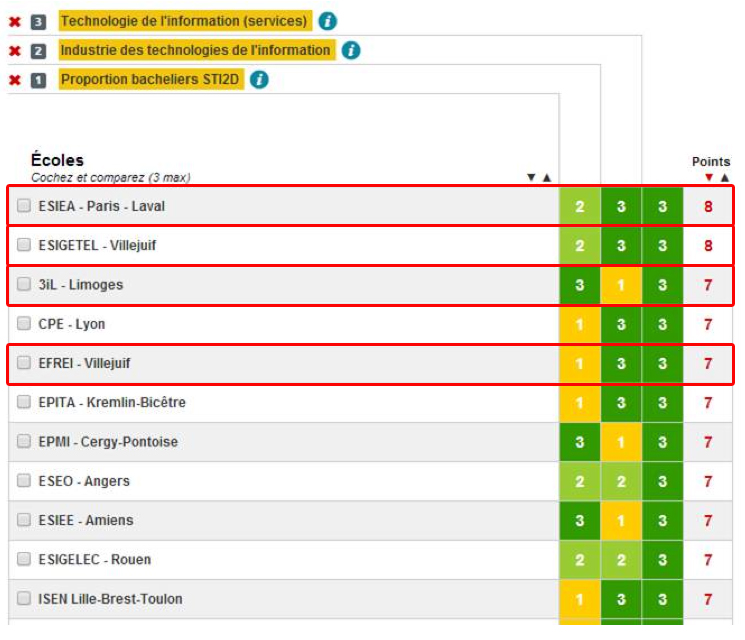Remove the Proportion bacheliers STI2D criterion

tap(15, 80)
